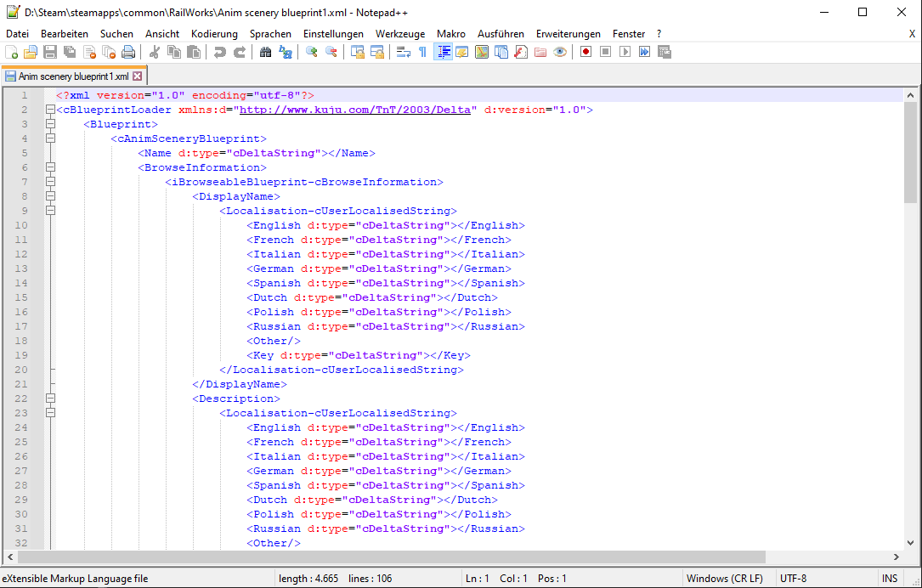Viewport: 922px width, 588px height.
Task: Collapse the Description fold on line 22
Action: pos(50,399)
